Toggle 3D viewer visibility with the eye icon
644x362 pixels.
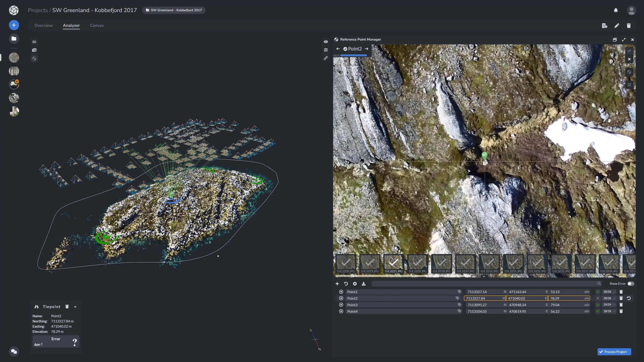[x=326, y=42]
